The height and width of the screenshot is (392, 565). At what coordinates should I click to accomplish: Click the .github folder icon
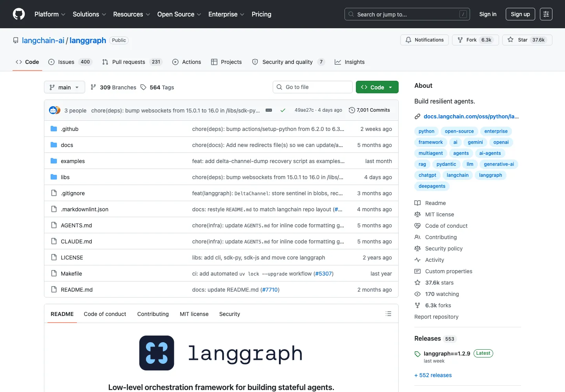coord(54,129)
